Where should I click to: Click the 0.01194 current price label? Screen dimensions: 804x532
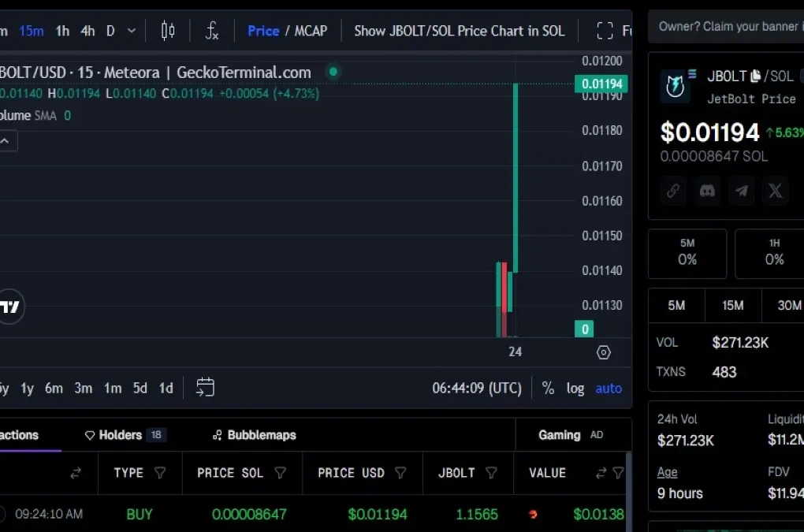click(601, 84)
